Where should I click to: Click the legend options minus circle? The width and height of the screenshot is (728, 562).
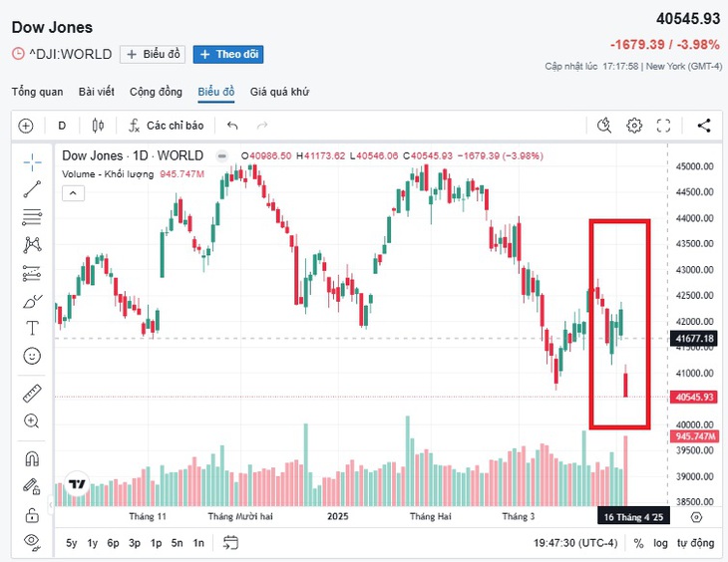pyautogui.click(x=222, y=155)
